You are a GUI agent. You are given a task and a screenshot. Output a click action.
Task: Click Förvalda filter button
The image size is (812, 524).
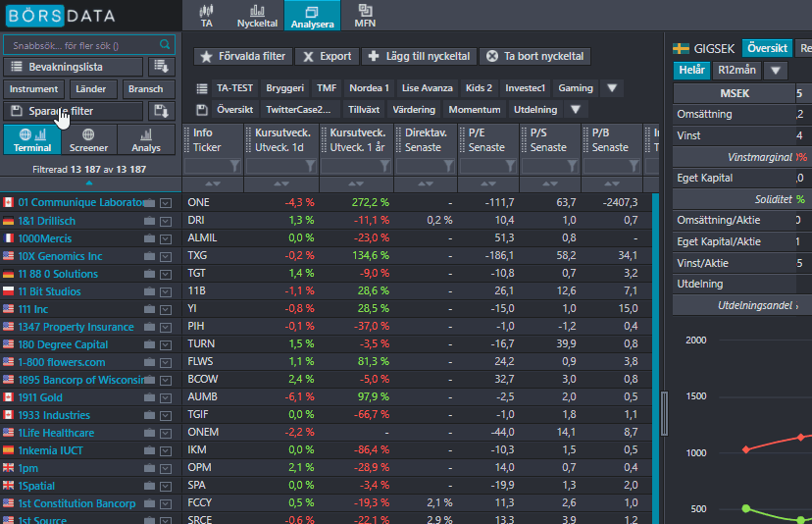click(x=243, y=57)
